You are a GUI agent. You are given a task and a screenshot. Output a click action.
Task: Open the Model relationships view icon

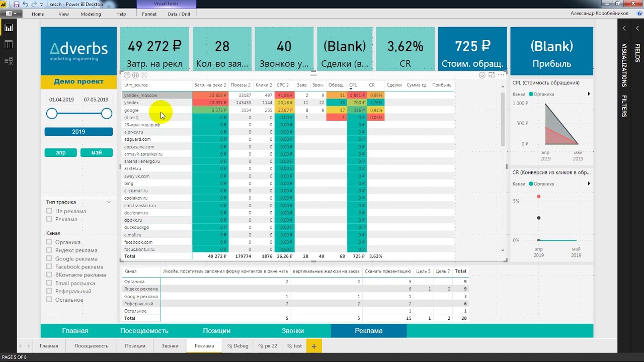point(9,61)
